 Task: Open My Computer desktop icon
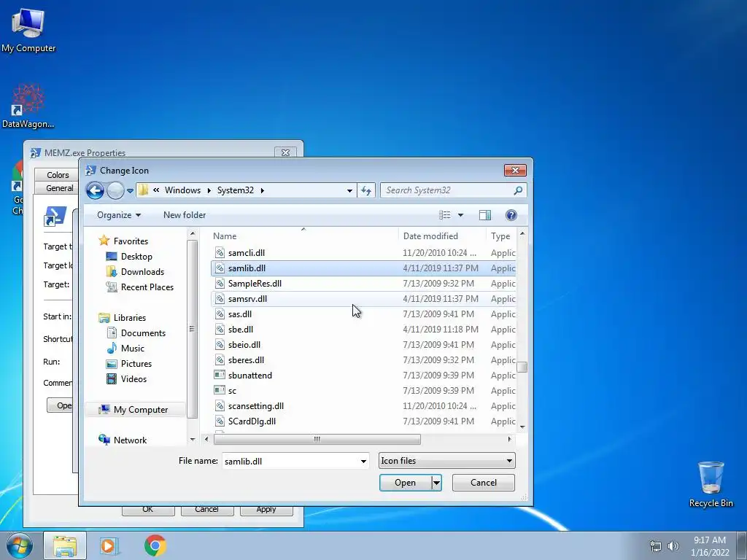pos(28,31)
